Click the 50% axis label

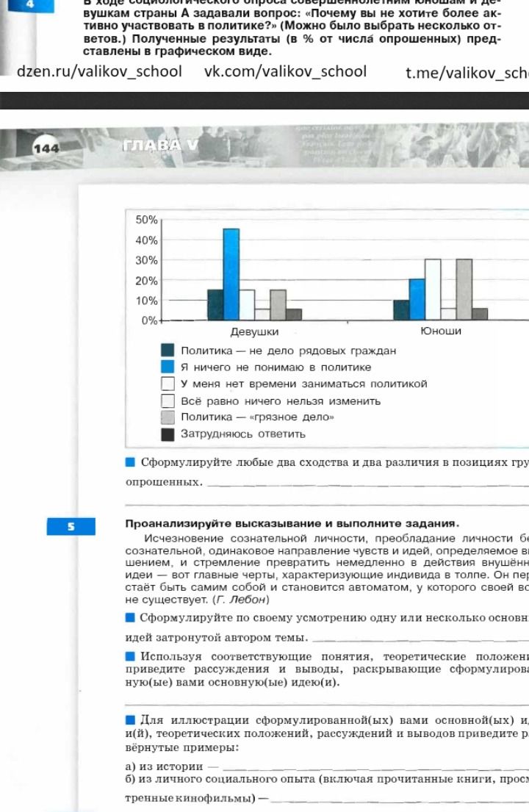(x=146, y=220)
